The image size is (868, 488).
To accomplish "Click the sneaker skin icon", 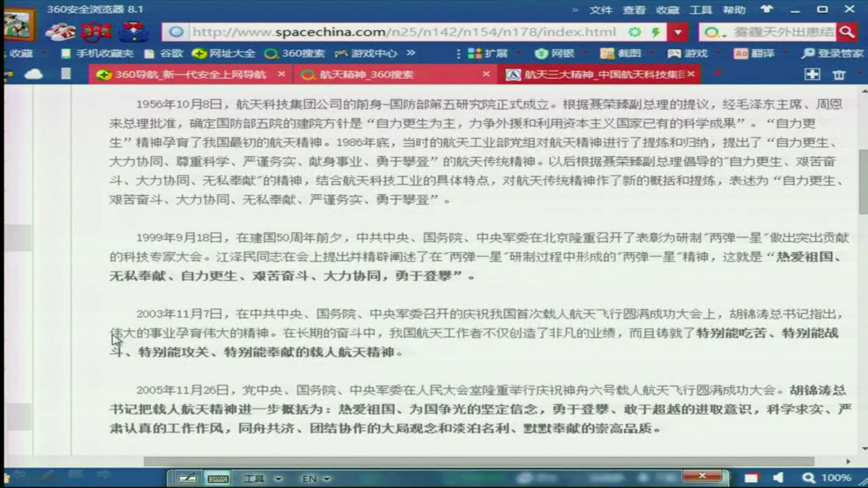I will (61, 31).
